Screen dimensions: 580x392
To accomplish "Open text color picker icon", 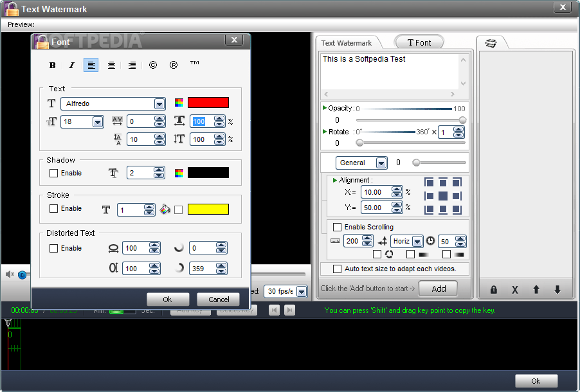I will [x=179, y=103].
